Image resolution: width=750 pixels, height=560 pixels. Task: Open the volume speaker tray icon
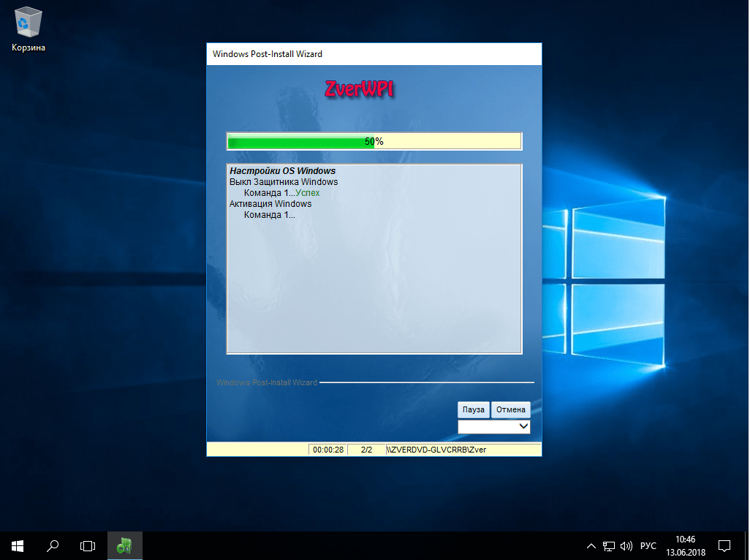point(626,545)
